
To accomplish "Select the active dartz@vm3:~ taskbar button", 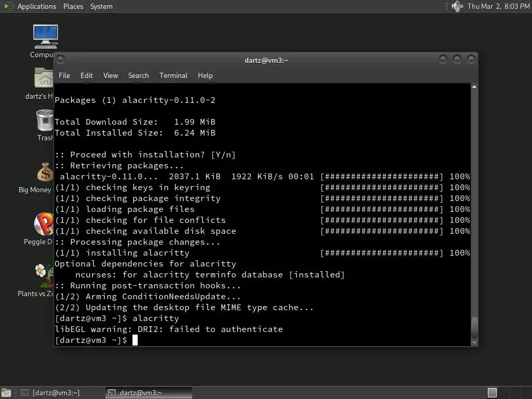I will [x=149, y=393].
